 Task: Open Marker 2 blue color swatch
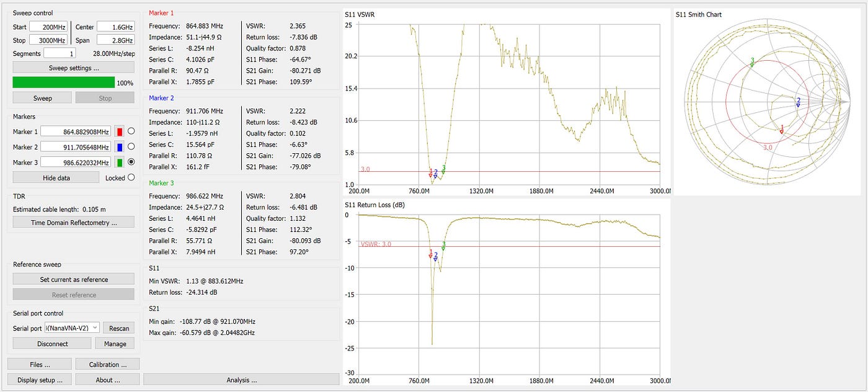tap(120, 147)
